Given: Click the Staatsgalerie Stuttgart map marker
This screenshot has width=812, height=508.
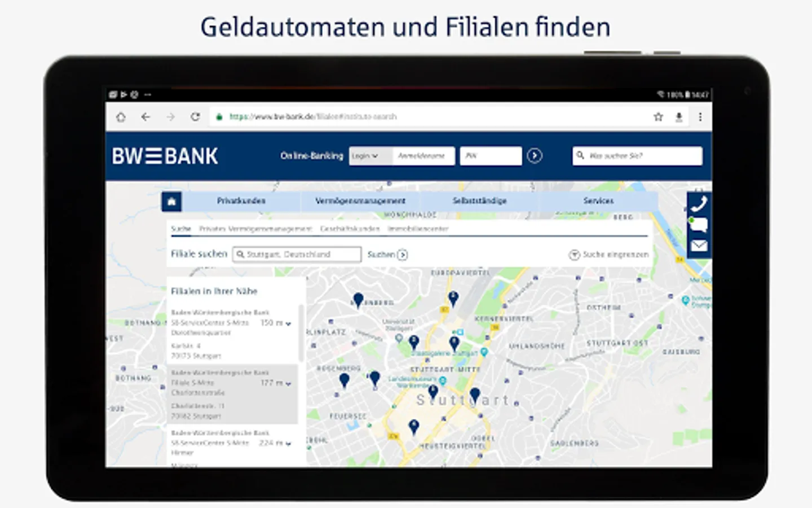Looking at the screenshot, I should pos(484,352).
